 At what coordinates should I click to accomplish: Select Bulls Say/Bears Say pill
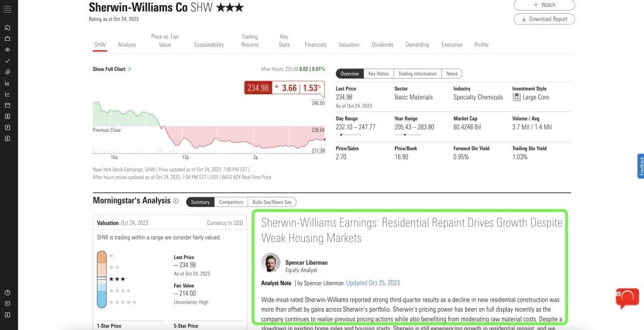tap(272, 202)
